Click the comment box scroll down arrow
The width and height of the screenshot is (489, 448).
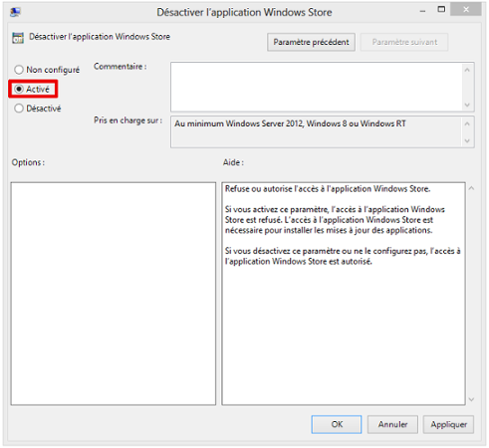point(467,105)
